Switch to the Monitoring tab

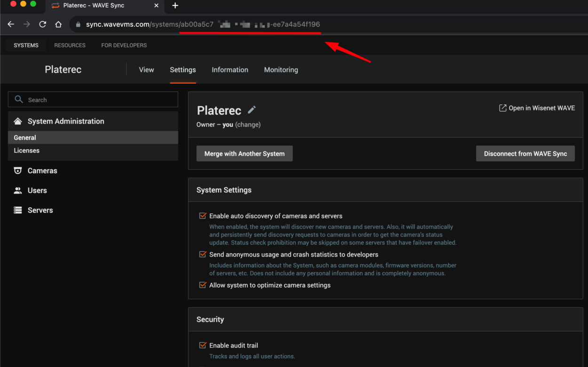click(281, 70)
